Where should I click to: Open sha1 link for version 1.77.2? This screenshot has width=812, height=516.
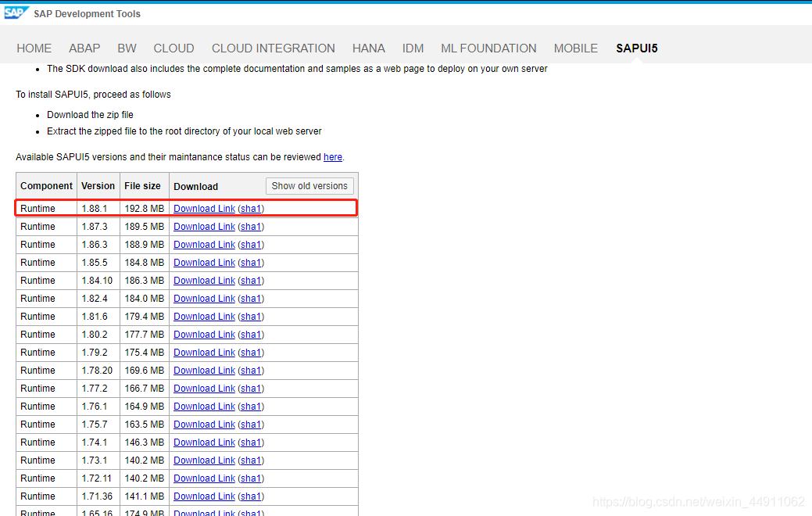pos(251,389)
